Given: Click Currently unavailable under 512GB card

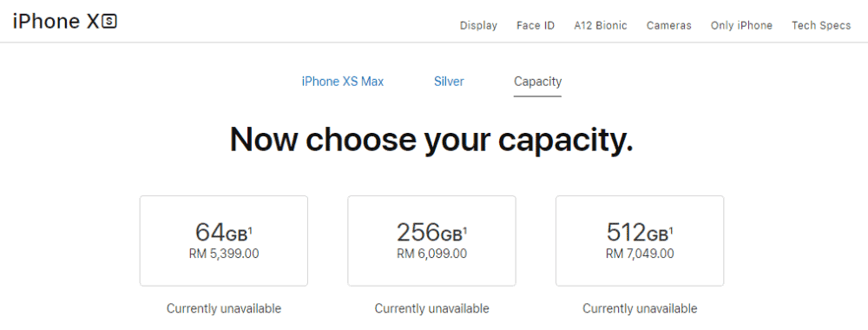Looking at the screenshot, I should click(640, 308).
